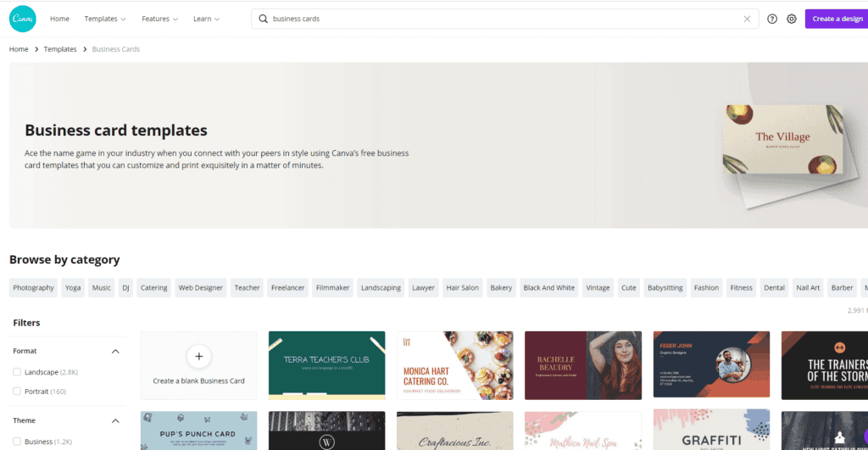Select the Black And White category chip

tap(549, 288)
